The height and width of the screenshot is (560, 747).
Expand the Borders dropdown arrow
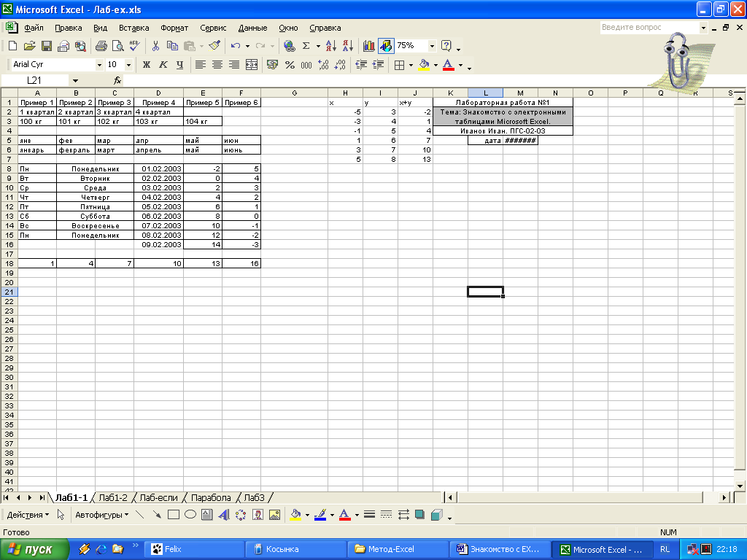[411, 65]
